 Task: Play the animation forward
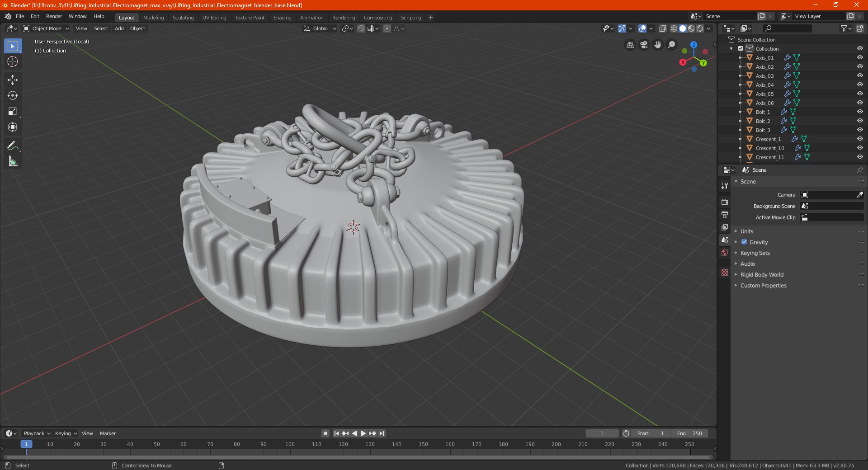(363, 433)
